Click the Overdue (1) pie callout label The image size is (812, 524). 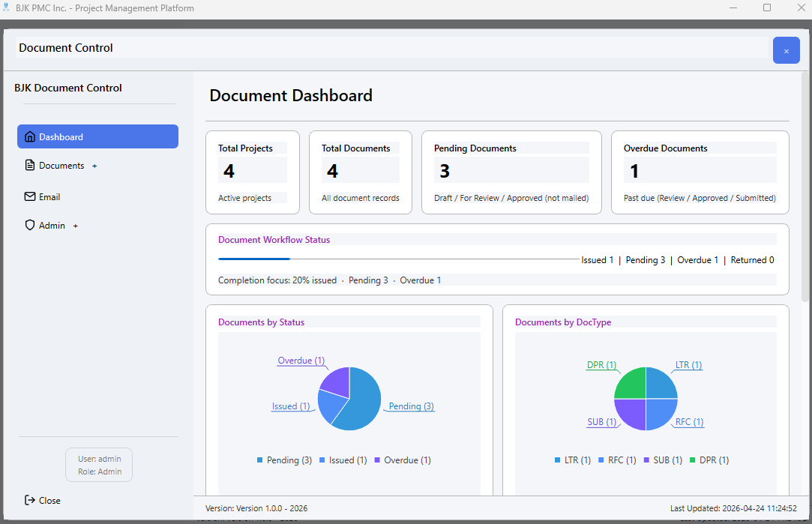(x=301, y=361)
